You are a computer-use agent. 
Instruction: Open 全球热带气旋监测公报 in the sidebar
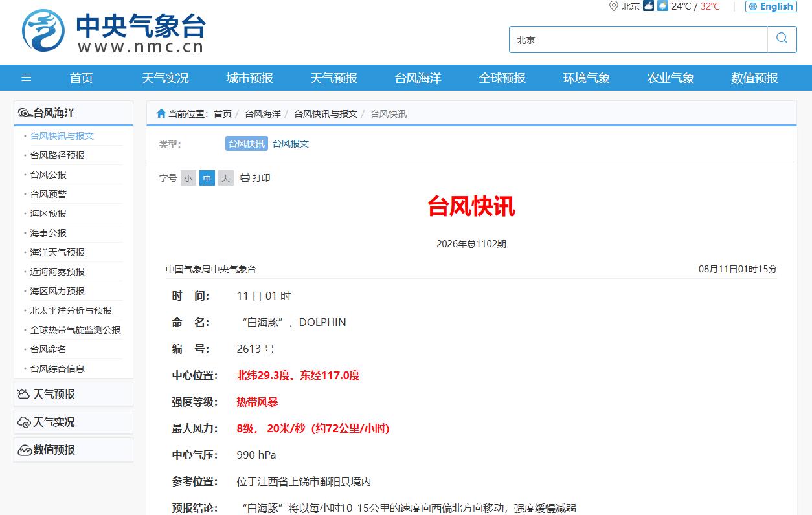(76, 330)
